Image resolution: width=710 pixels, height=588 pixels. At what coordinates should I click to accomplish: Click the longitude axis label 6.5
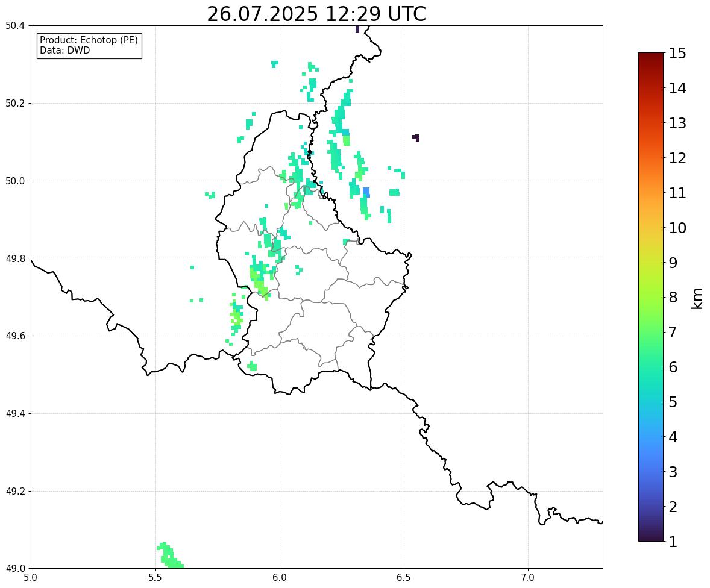tap(404, 578)
